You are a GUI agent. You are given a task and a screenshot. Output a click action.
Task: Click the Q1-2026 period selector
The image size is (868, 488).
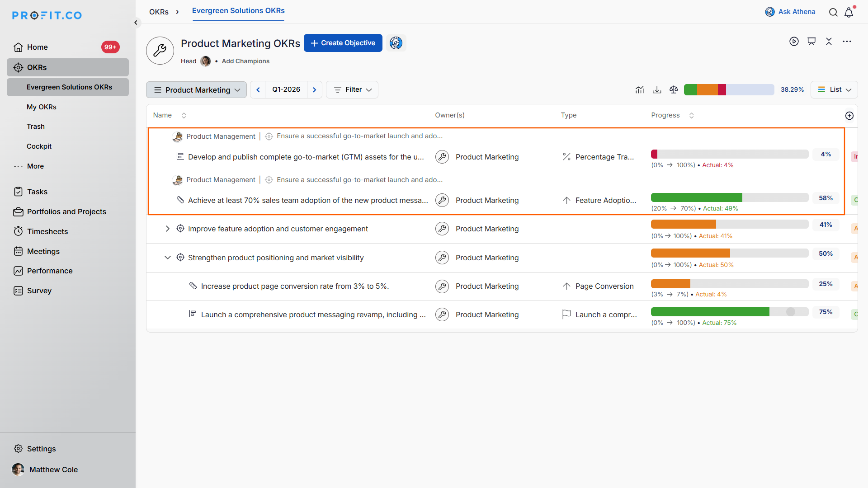coord(286,90)
